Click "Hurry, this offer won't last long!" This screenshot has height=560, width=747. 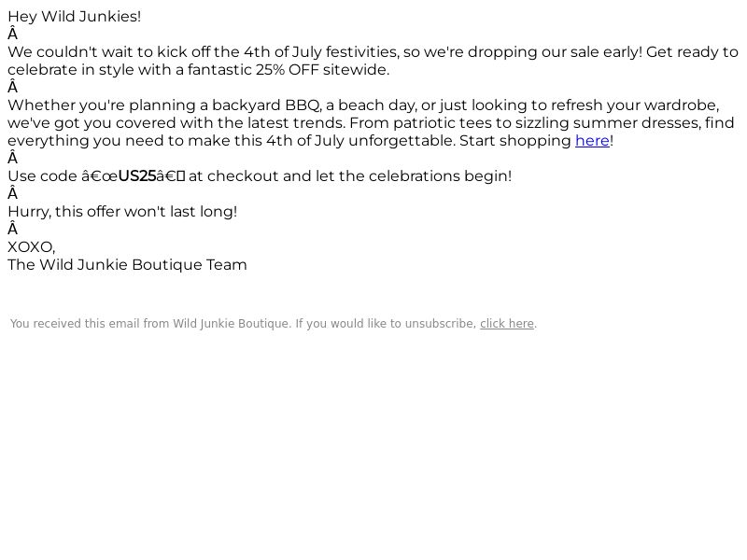pos(122,212)
